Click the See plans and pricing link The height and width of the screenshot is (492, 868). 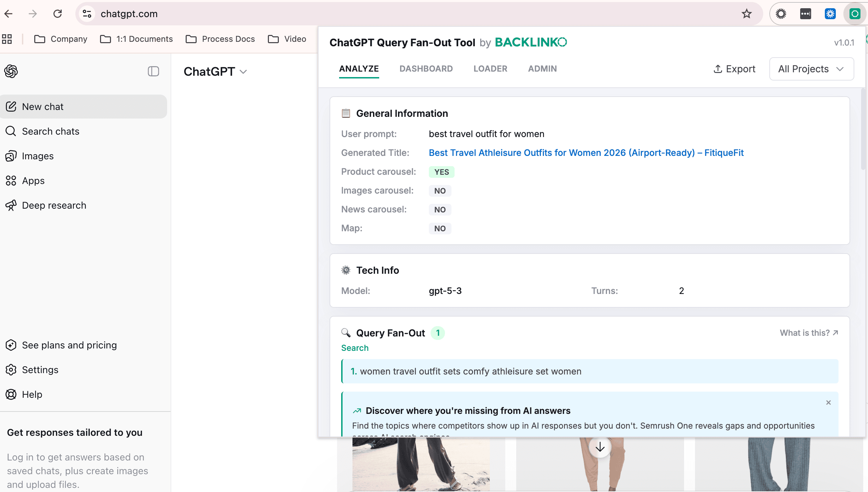(x=70, y=345)
